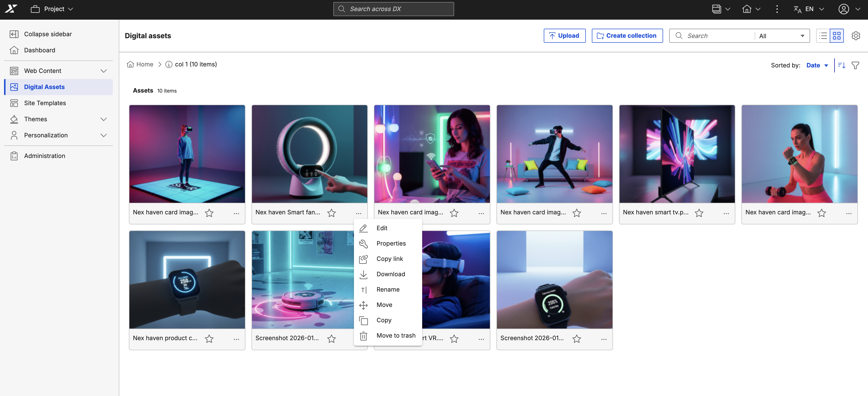The image size is (868, 396).
Task: Click the HCL DX logo icon
Action: pos(11,9)
